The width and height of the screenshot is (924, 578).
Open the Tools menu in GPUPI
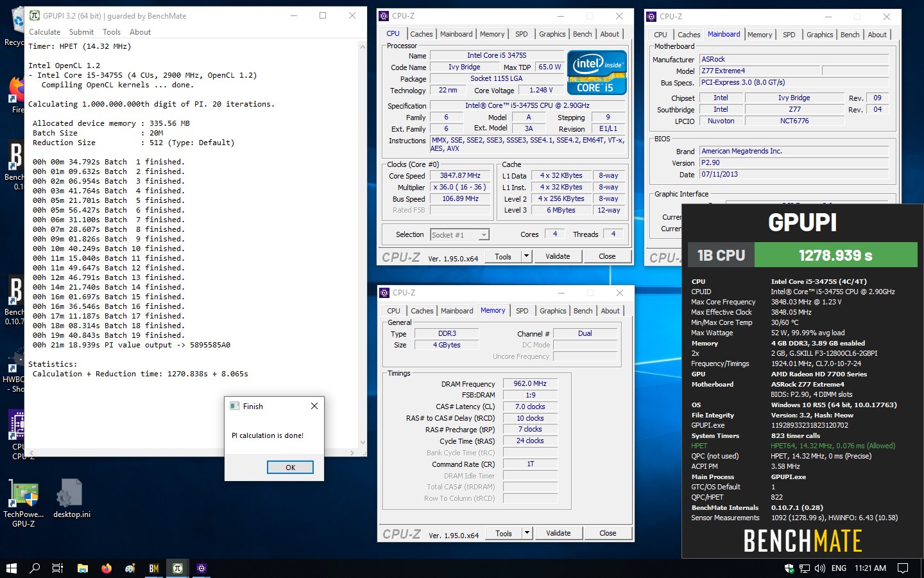coord(112,32)
